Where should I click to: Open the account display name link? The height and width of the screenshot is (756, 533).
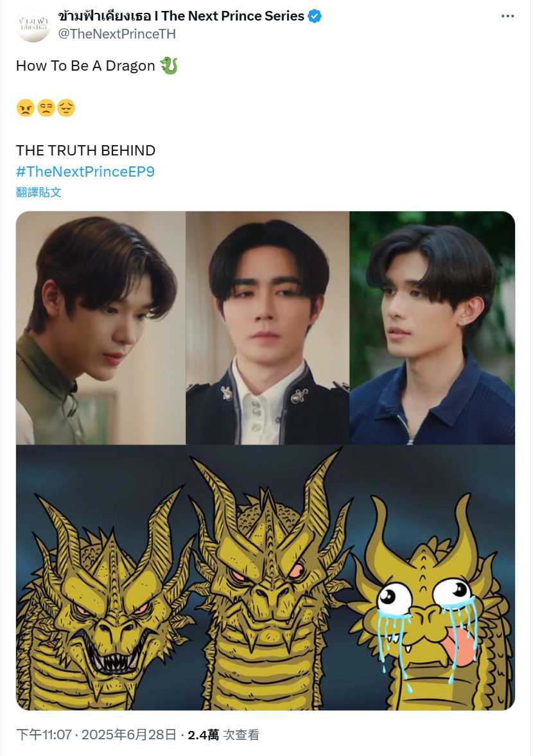181,16
